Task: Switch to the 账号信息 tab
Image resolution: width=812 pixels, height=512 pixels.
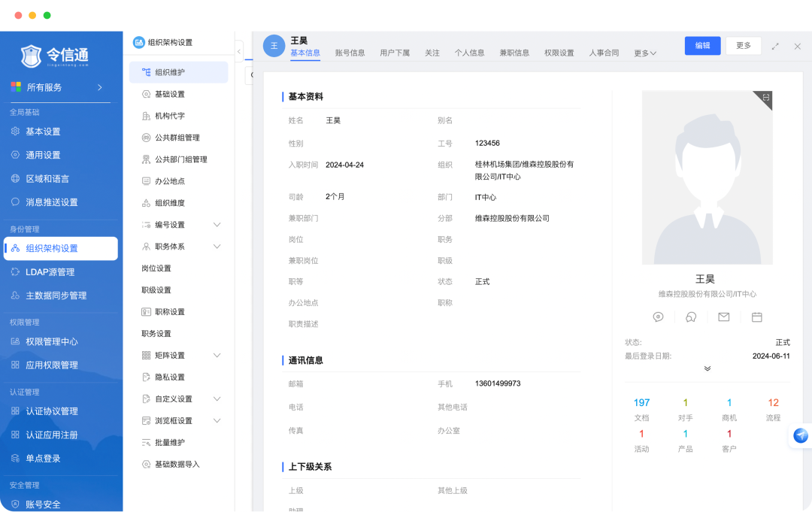Action: tap(350, 53)
